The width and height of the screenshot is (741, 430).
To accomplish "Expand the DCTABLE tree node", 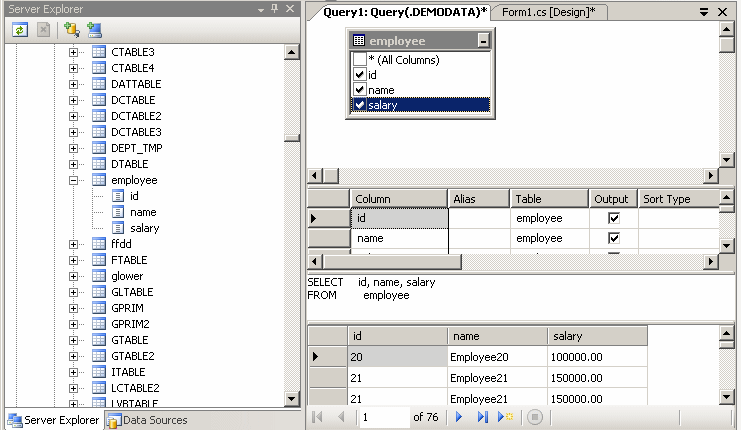I will 74,100.
